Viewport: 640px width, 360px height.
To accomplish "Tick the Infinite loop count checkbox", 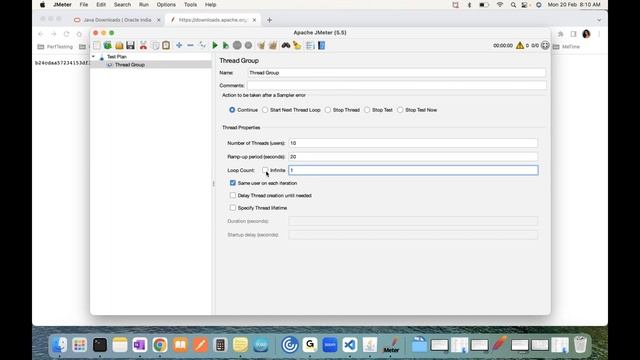I will coord(265,170).
